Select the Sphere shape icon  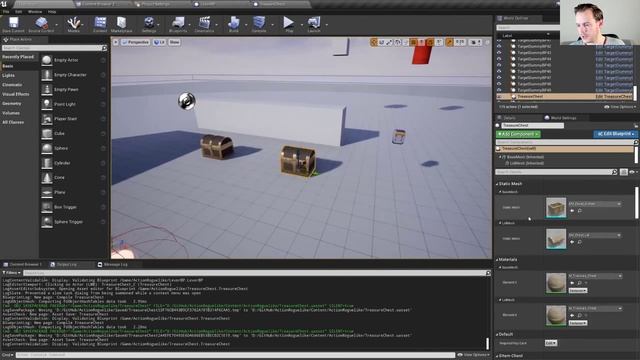(47, 148)
